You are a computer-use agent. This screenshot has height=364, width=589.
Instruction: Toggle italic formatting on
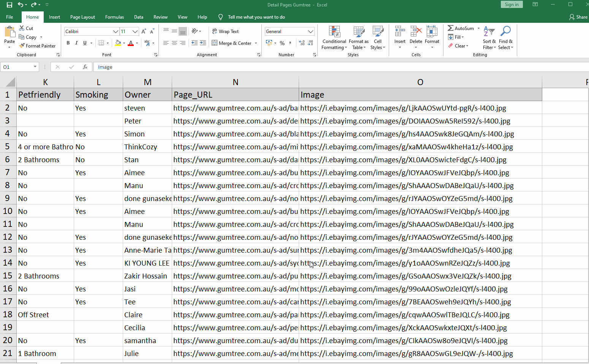coord(76,43)
